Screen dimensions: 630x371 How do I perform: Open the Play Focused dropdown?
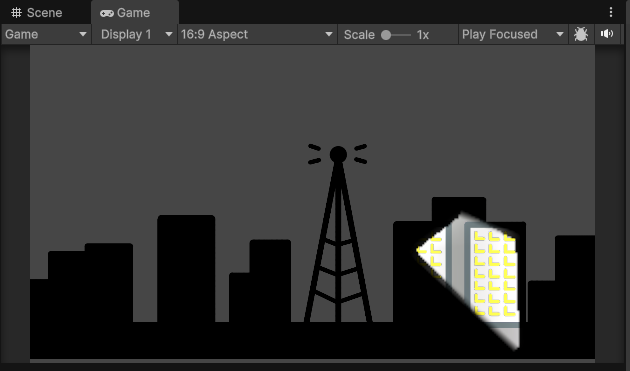(x=513, y=35)
